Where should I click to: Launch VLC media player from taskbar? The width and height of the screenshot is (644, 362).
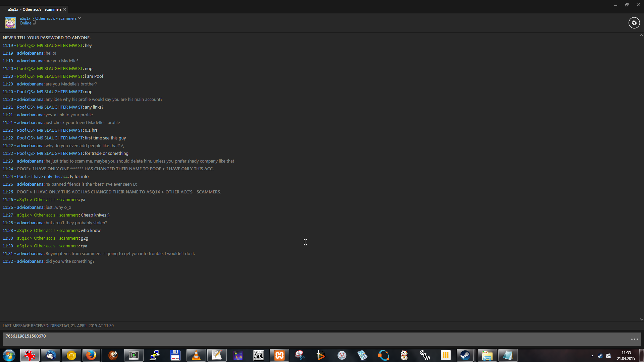[x=196, y=355]
